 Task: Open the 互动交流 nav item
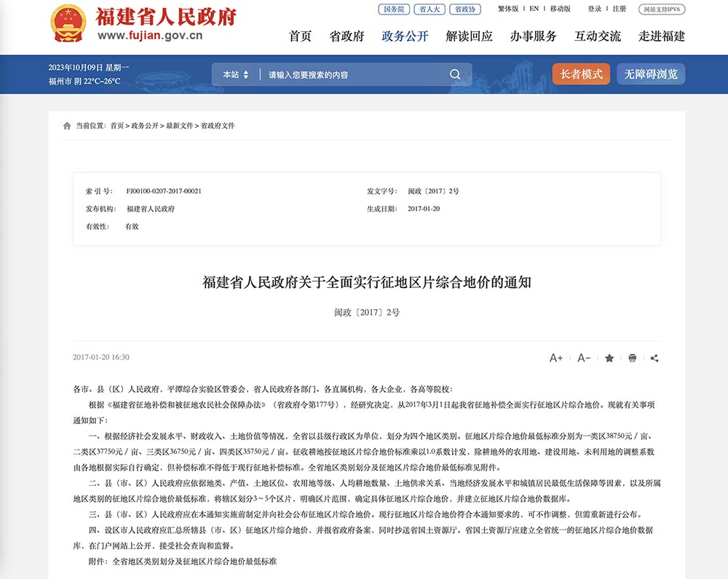coord(598,36)
